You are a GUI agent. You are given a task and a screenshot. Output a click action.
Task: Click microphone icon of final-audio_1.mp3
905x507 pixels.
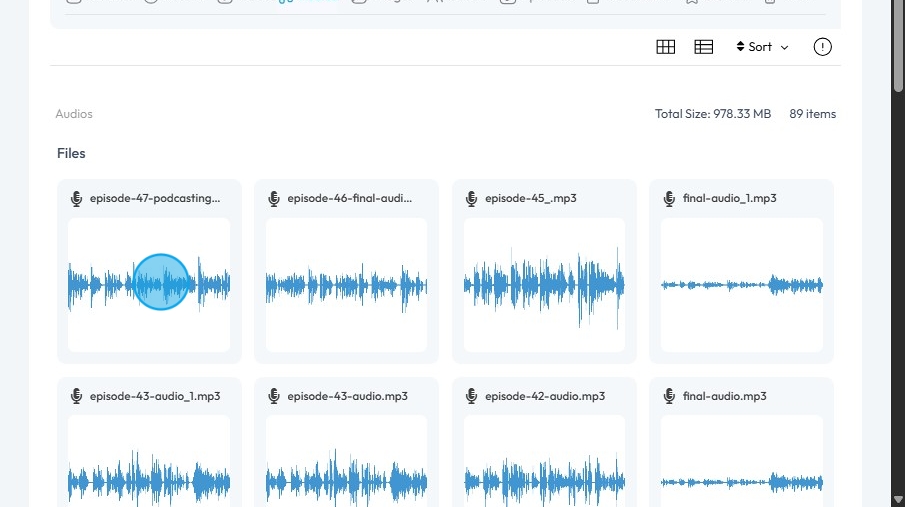click(x=669, y=199)
